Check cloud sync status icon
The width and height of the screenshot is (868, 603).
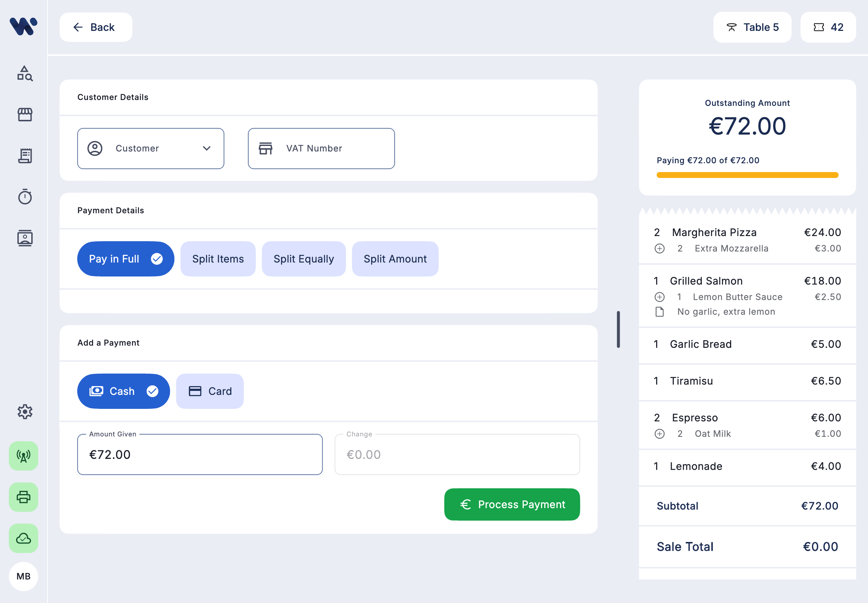(x=23, y=538)
